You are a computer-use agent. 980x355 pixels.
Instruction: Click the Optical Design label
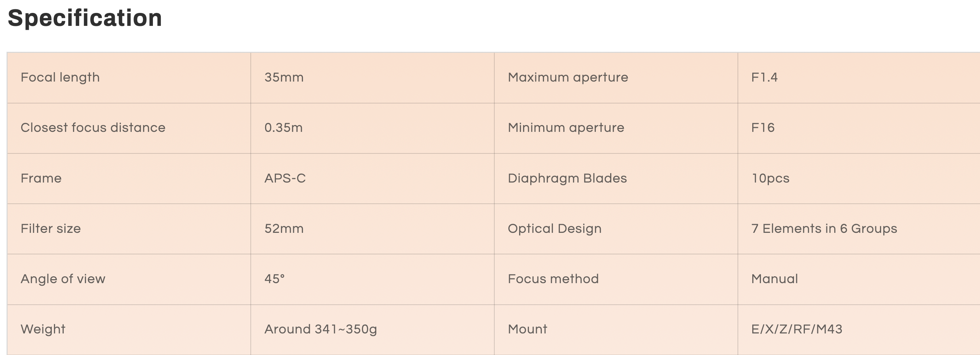(x=555, y=229)
